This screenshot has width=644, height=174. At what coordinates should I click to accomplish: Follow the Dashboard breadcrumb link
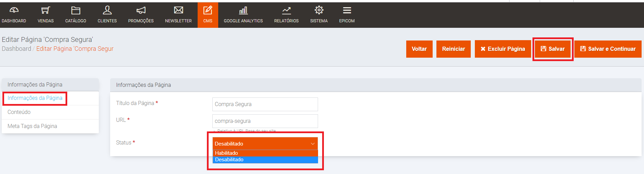pos(16,49)
